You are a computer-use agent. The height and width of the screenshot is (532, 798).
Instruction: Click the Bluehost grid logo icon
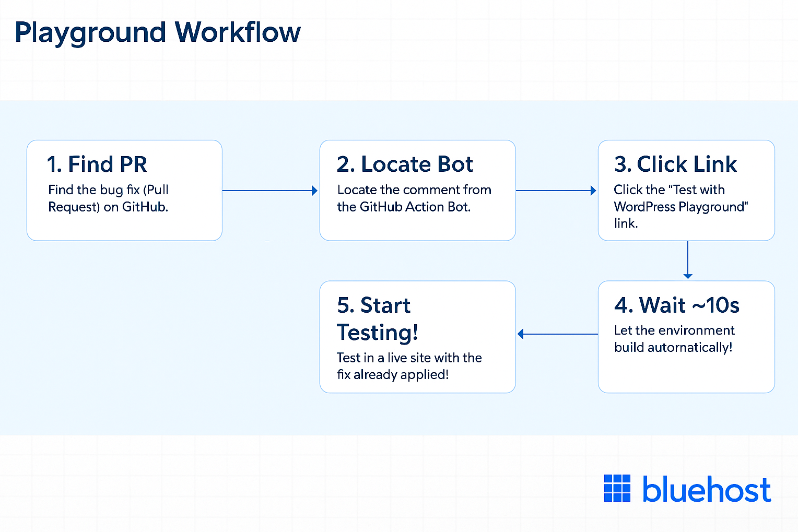617,488
